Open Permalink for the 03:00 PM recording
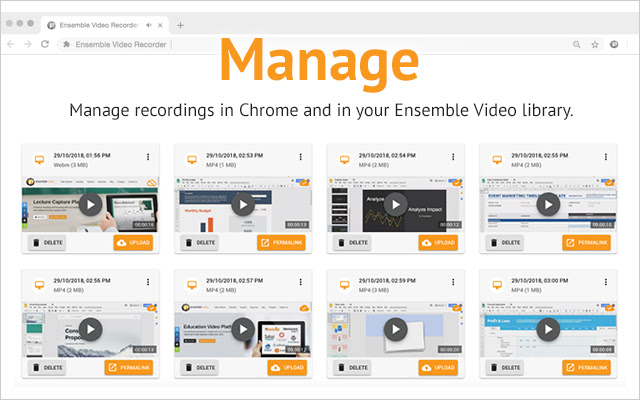Viewport: 640px width, 400px height. click(x=587, y=368)
